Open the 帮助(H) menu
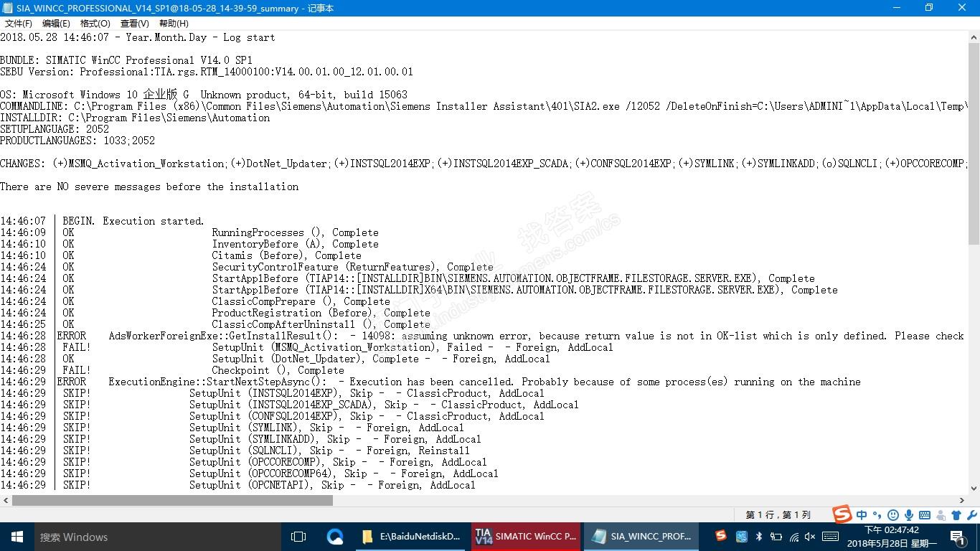Image resolution: width=980 pixels, height=551 pixels. (x=174, y=24)
